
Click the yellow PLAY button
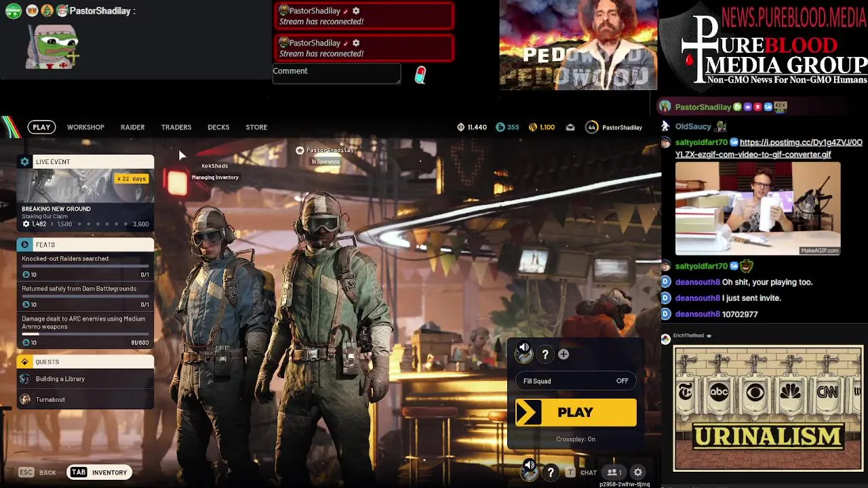(x=576, y=412)
